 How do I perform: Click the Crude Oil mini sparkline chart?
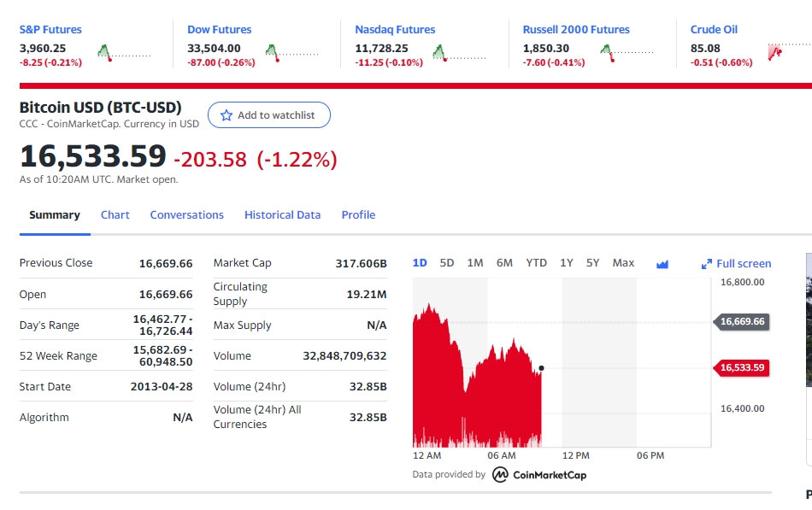point(788,53)
